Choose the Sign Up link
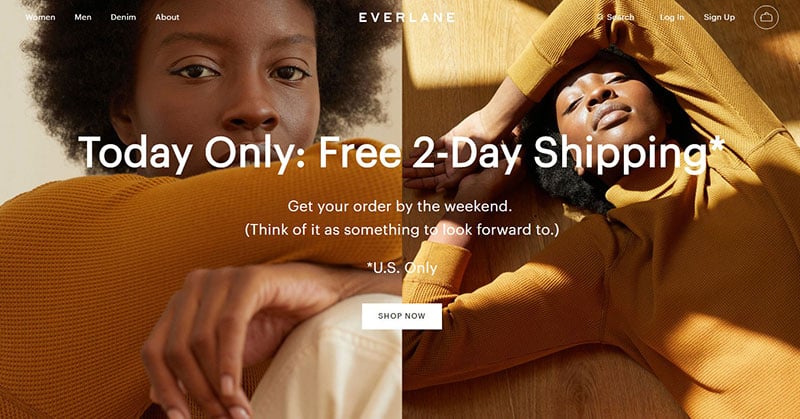This screenshot has width=800, height=419. tap(719, 17)
